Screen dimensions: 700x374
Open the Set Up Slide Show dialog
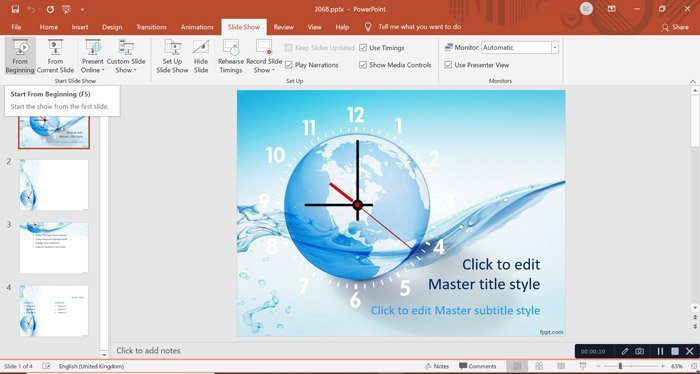172,56
